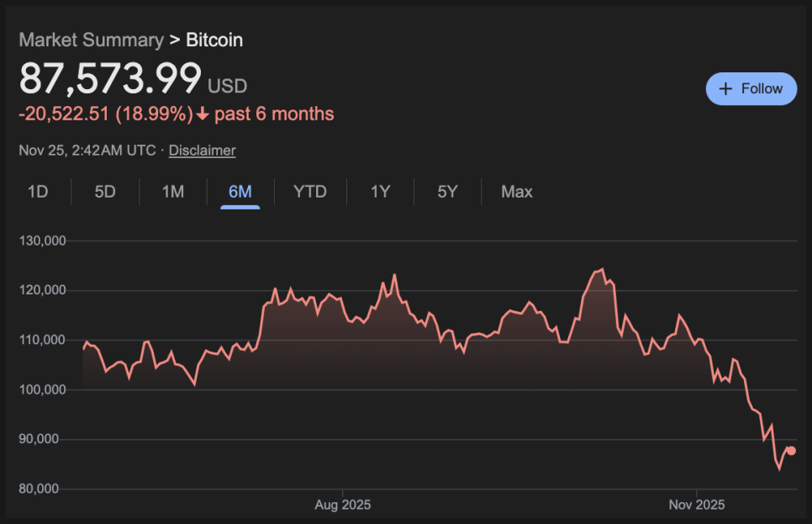The image size is (812, 524).
Task: Click the current price dot on chart
Action: pyautogui.click(x=791, y=451)
